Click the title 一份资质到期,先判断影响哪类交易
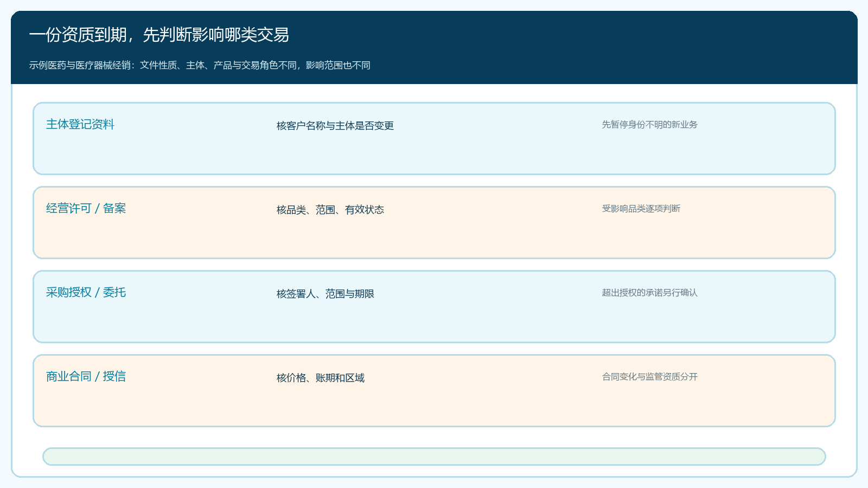This screenshot has height=488, width=868. click(x=159, y=35)
